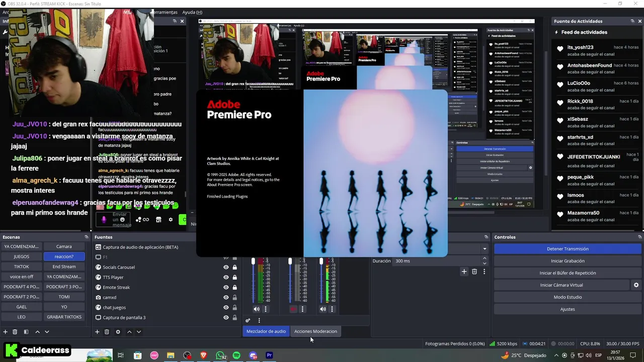This screenshot has height=362, width=644.
Task: Adjust first audio channel volume slider
Action: [253, 261]
